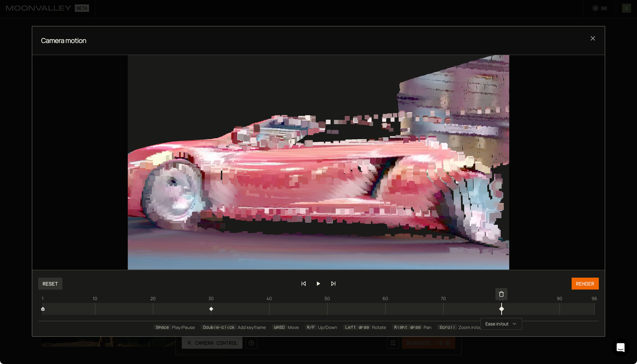Select the keyframe at the playhead near frame 80

[501, 309]
